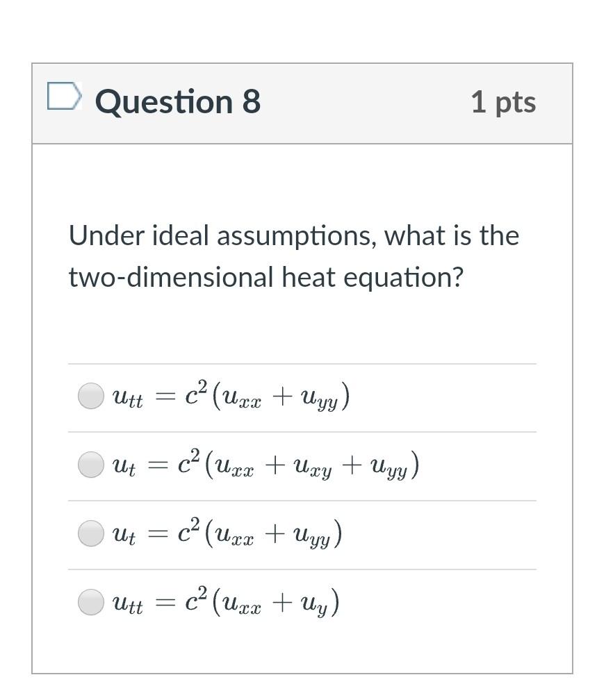Click the divider line above the first answer
Screen dimensions: 597x700
tap(302, 362)
